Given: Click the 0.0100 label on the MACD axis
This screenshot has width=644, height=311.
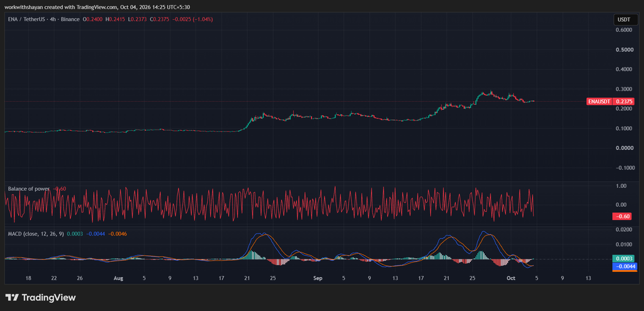Looking at the screenshot, I should tap(625, 244).
